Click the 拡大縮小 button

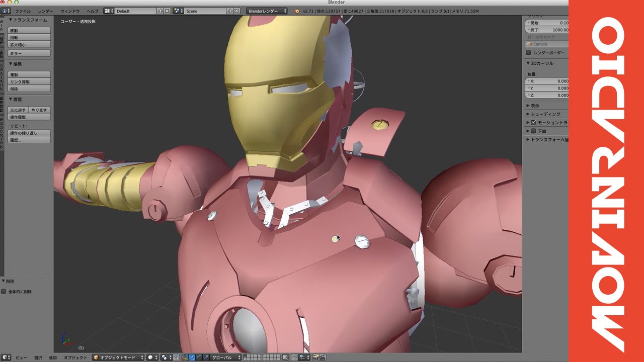29,45
